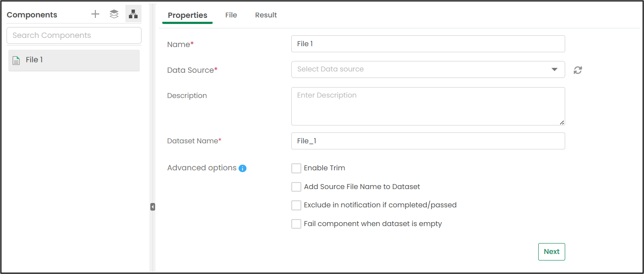Check Add Source File Name to Dataset
The height and width of the screenshot is (274, 644).
[296, 187]
